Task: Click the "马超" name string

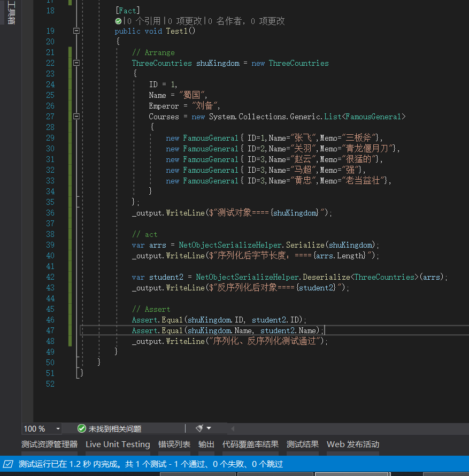Action: pos(304,170)
